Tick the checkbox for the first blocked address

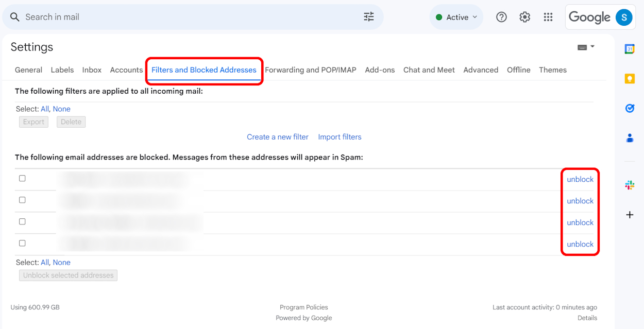coord(22,178)
